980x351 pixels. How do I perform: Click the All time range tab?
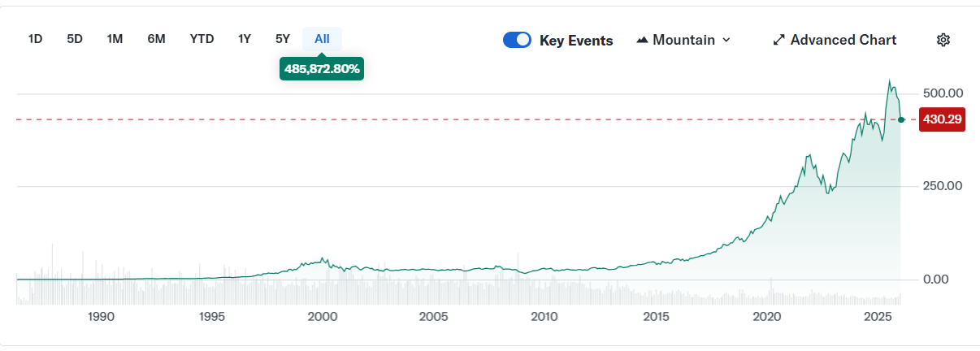point(322,39)
